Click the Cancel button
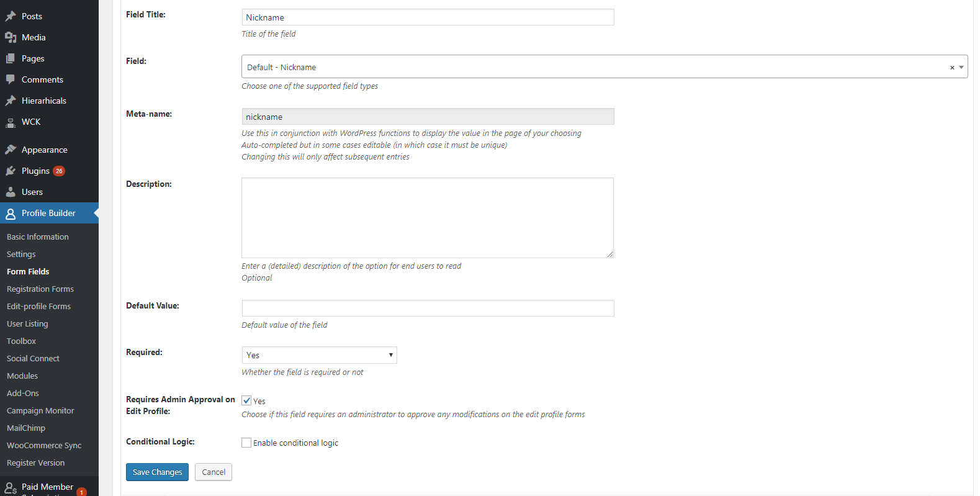Viewport: 980px width, 496px height. [214, 472]
